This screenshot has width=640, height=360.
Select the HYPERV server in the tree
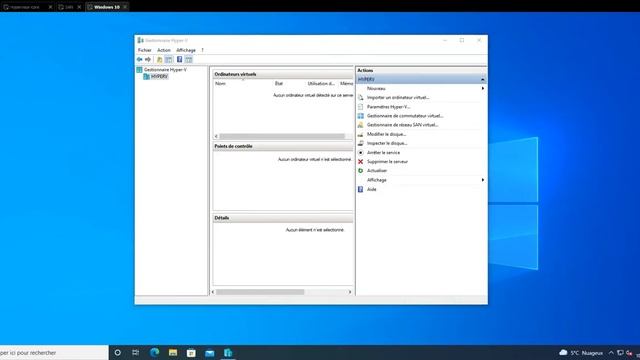click(x=159, y=77)
